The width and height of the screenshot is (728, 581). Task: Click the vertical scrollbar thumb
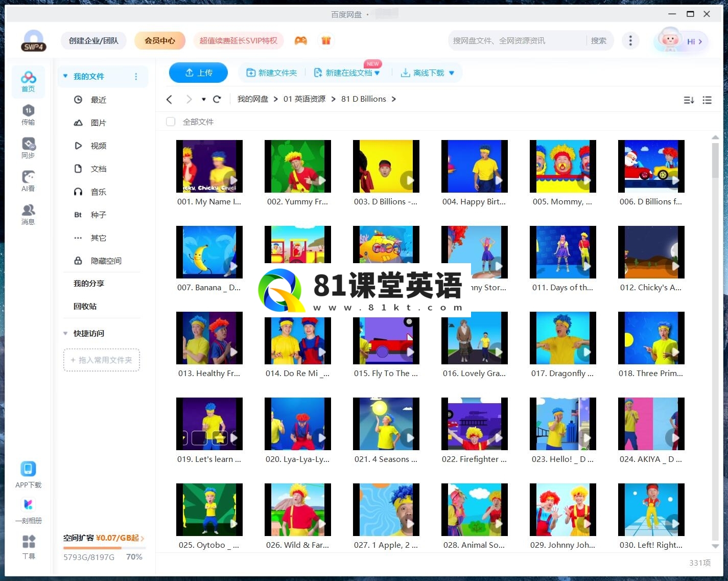[x=715, y=160]
